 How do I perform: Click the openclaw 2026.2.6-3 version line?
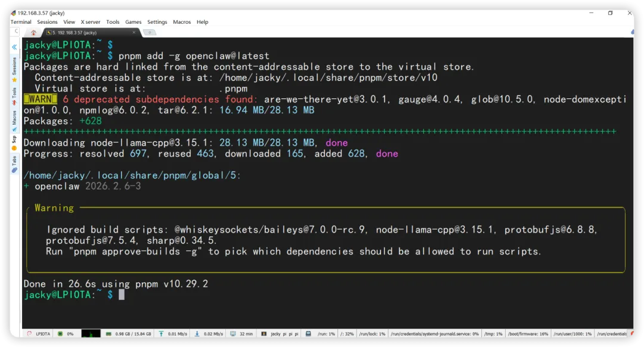(x=82, y=186)
